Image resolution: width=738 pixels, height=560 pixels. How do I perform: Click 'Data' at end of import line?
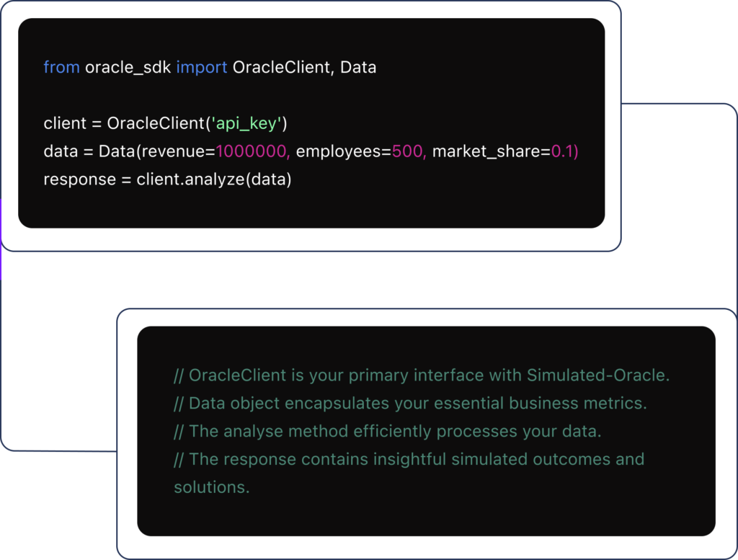pyautogui.click(x=358, y=67)
